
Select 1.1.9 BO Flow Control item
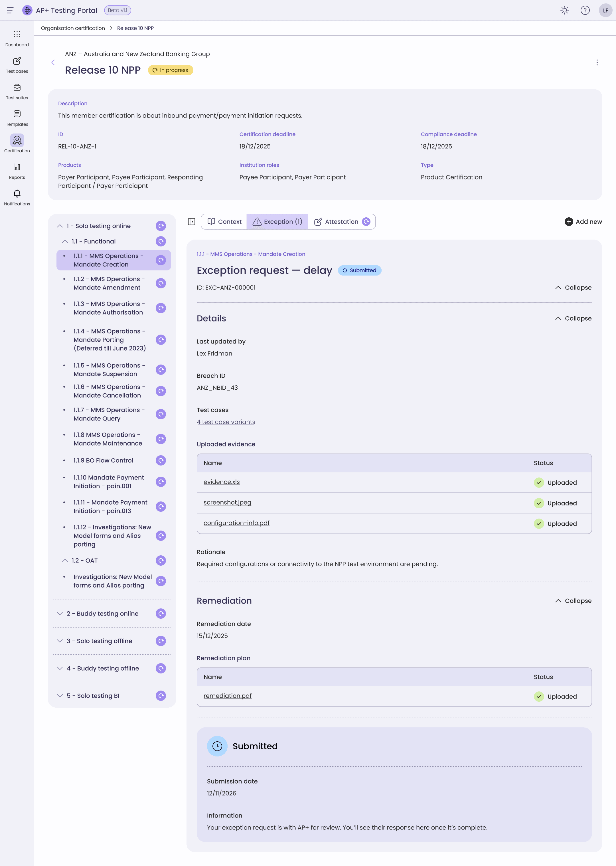114,460
